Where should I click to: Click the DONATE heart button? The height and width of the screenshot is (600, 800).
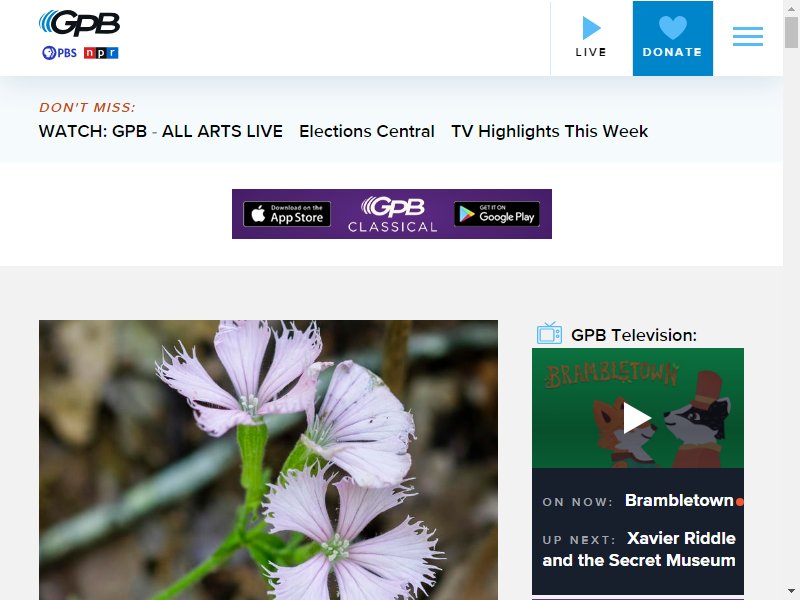672,38
